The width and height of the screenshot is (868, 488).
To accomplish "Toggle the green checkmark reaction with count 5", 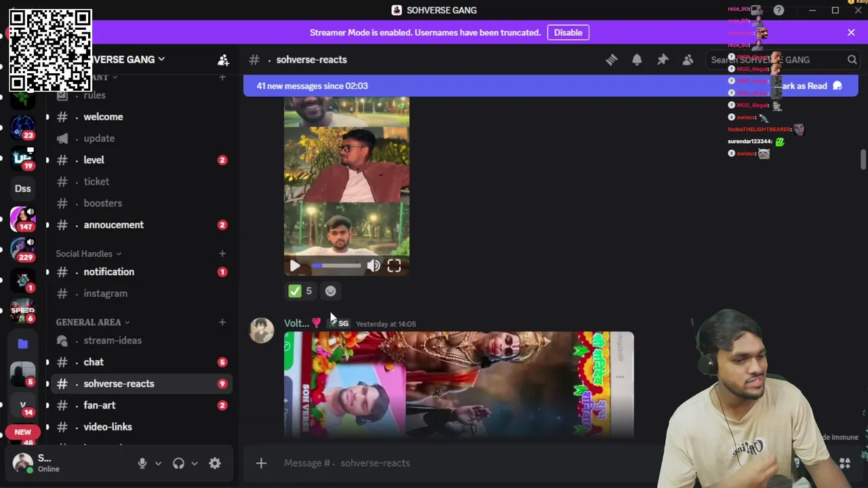I will [x=300, y=291].
